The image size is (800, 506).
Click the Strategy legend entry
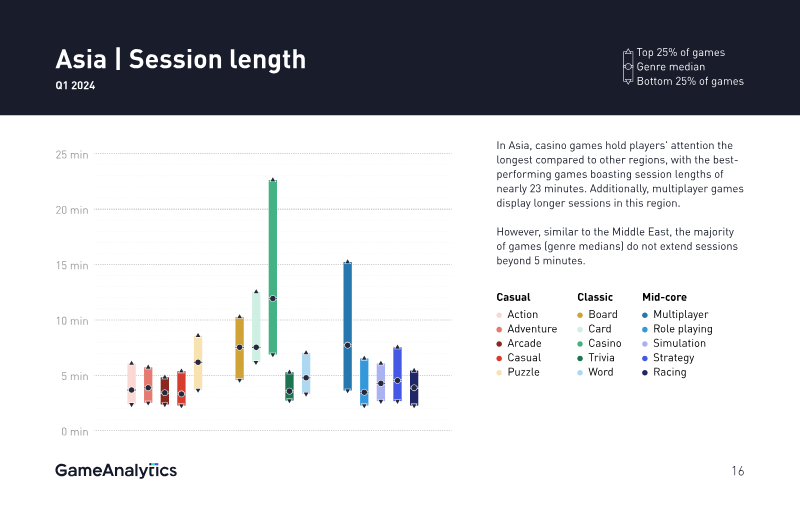click(668, 358)
